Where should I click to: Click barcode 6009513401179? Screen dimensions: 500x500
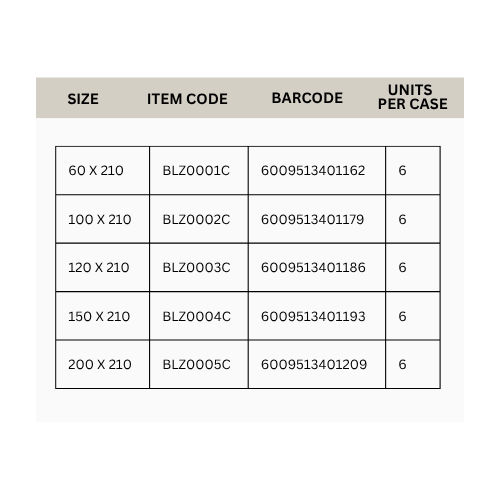point(312,220)
